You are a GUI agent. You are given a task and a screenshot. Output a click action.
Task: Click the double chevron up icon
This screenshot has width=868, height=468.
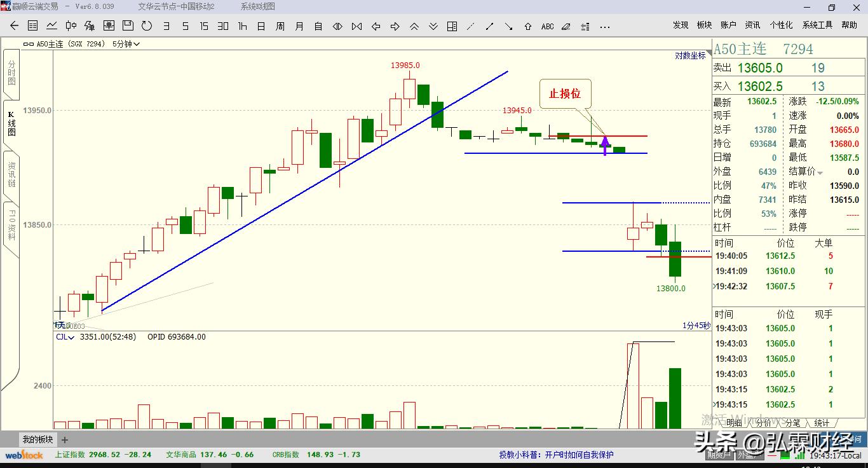point(414,26)
